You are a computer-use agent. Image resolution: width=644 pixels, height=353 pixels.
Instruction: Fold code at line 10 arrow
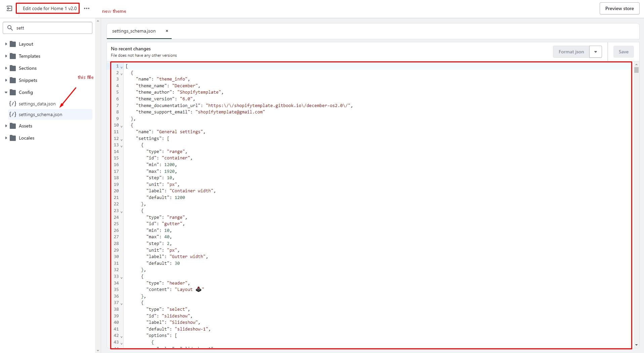pos(122,126)
